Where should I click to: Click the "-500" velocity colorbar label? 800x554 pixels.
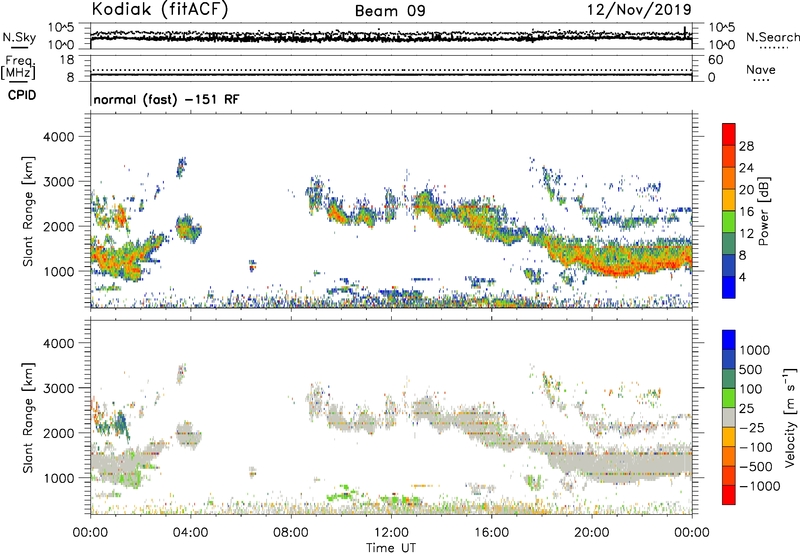click(x=755, y=467)
